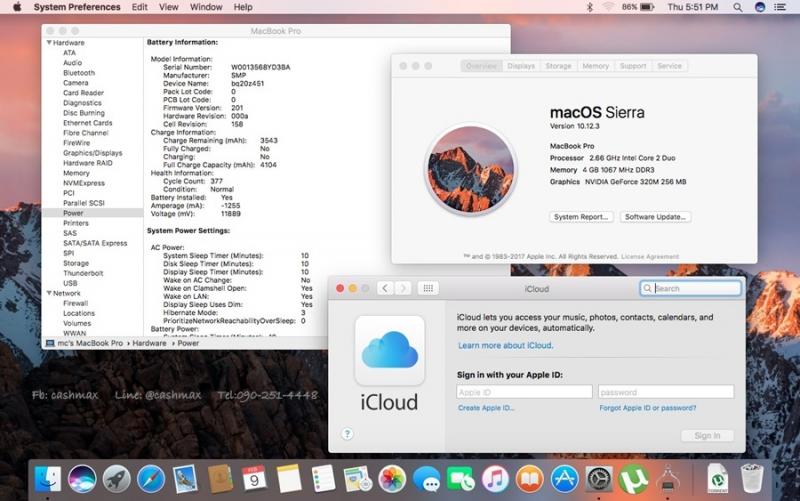Go back in iCloud preferences window
Viewport: 800px width, 501px height.
click(x=385, y=288)
